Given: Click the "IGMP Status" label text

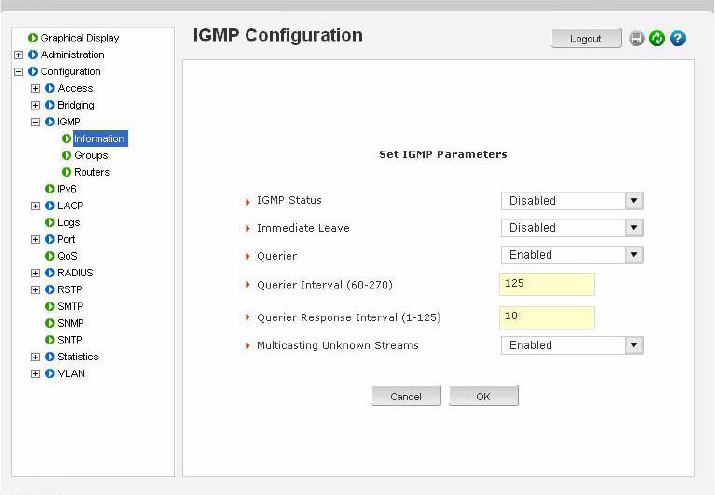Looking at the screenshot, I should click(x=289, y=200).
